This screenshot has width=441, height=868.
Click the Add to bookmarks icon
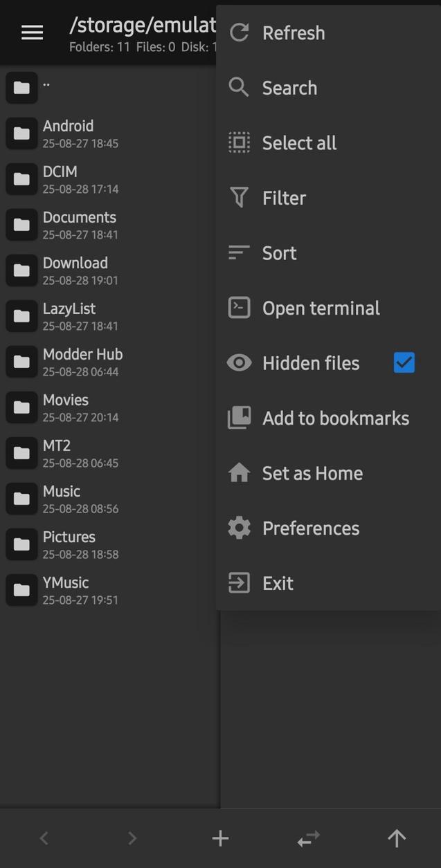[x=239, y=418]
